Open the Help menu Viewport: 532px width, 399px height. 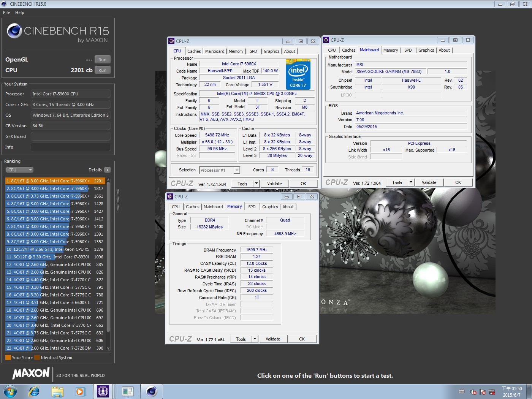click(20, 13)
